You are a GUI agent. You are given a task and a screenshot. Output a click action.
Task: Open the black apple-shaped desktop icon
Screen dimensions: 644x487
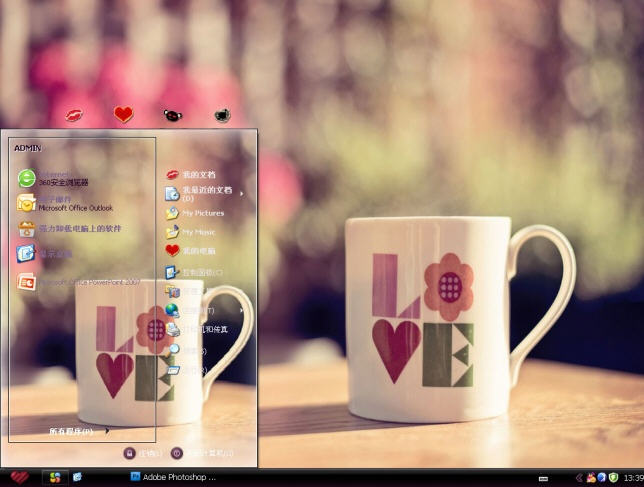(222, 115)
